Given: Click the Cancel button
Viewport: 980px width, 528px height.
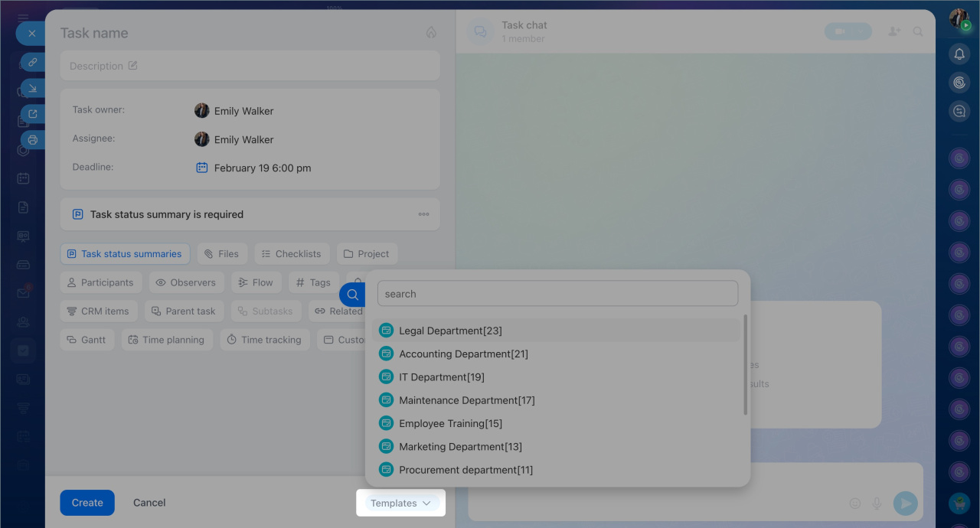Looking at the screenshot, I should point(149,503).
